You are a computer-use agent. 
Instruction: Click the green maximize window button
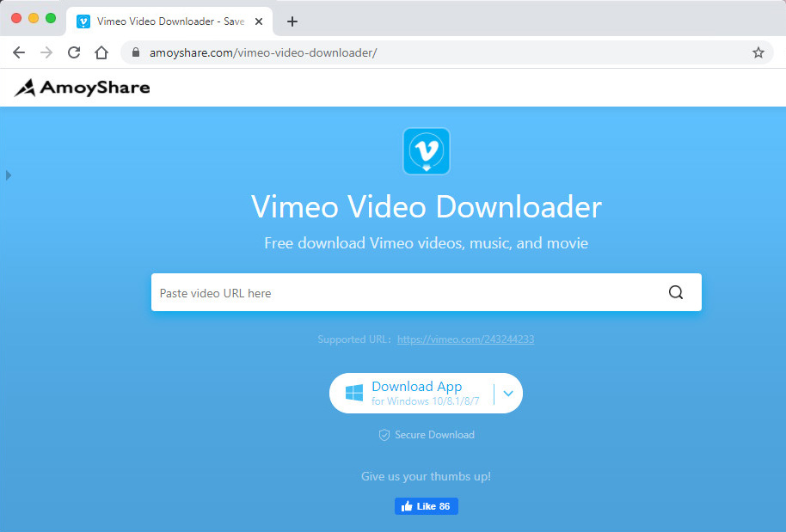51,19
